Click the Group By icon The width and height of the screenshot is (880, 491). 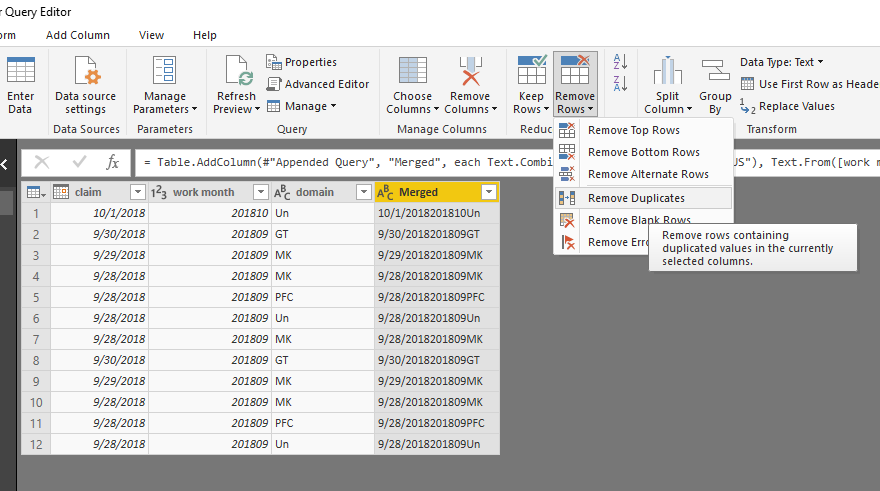(715, 70)
